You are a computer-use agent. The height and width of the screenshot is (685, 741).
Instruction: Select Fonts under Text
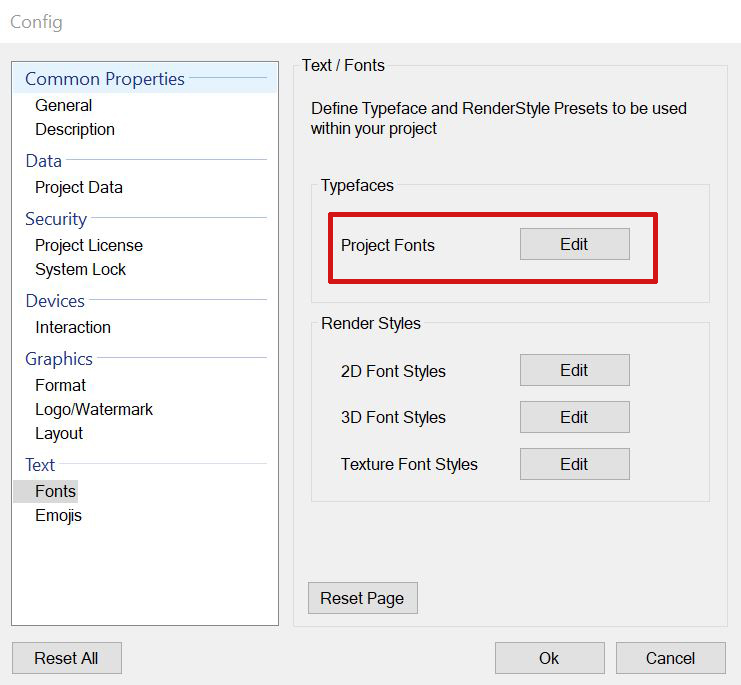55,491
